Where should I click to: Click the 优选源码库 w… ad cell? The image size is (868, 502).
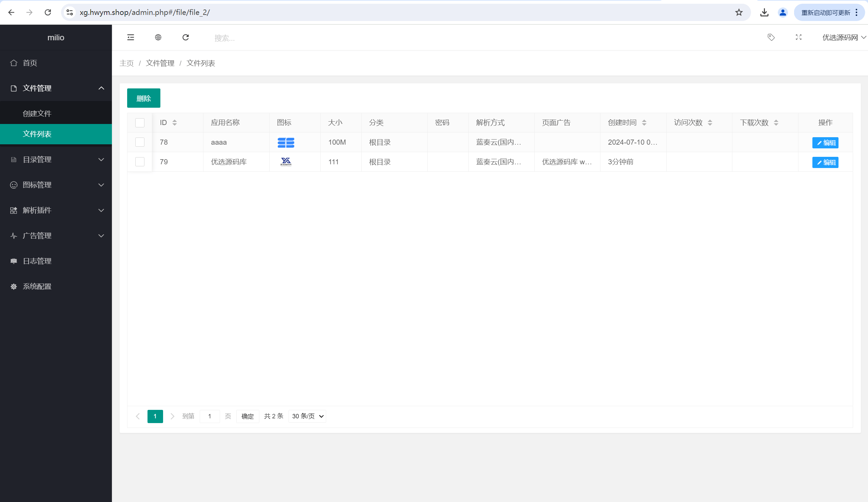(x=567, y=162)
